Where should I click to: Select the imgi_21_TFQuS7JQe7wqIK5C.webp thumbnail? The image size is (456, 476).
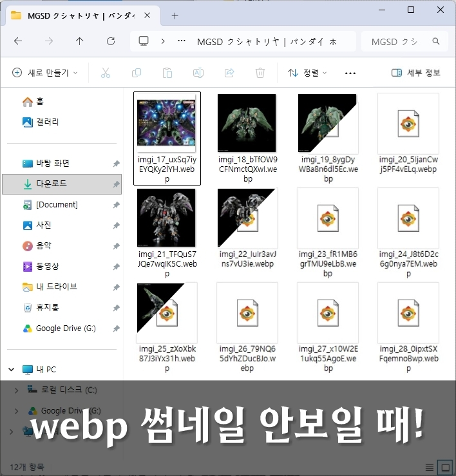click(x=166, y=218)
